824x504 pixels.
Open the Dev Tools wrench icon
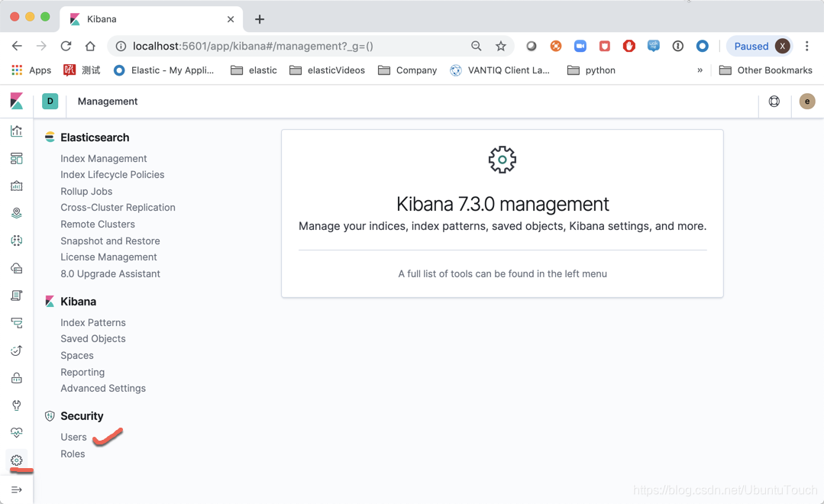pos(16,405)
